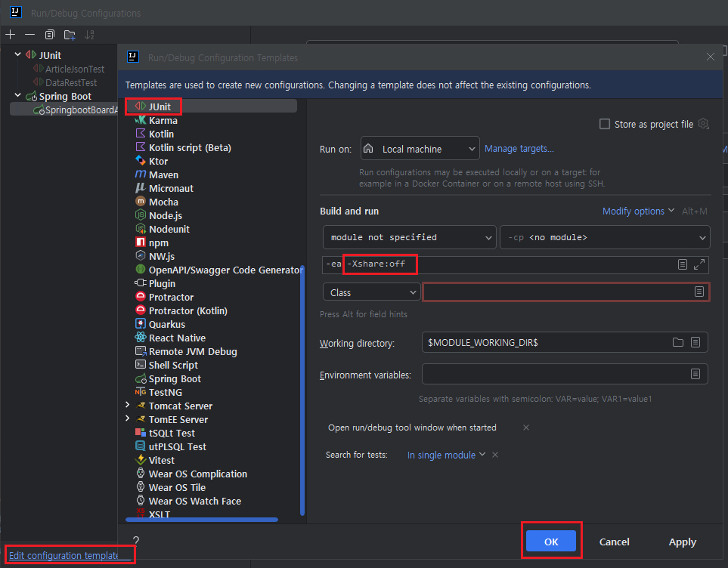Copy configuration icon in toolbar
The height and width of the screenshot is (568, 728).
point(50,35)
